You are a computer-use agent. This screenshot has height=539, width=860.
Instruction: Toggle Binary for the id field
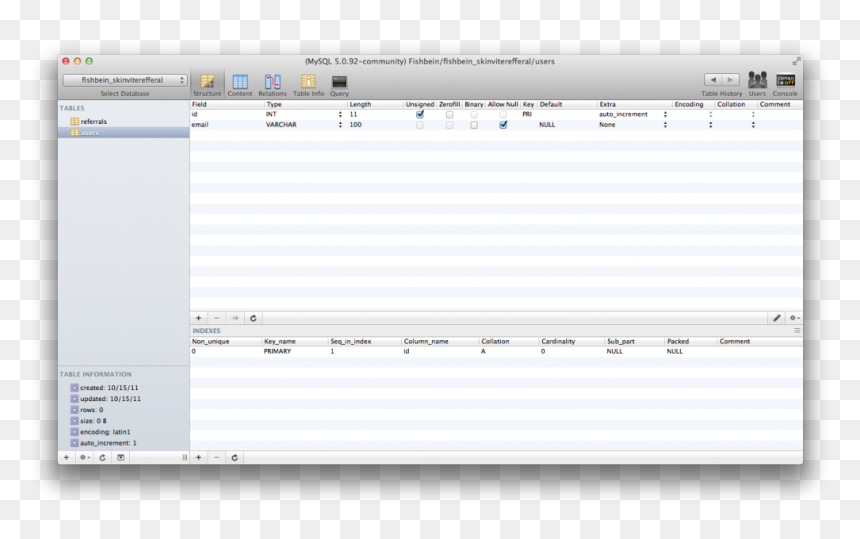point(474,115)
